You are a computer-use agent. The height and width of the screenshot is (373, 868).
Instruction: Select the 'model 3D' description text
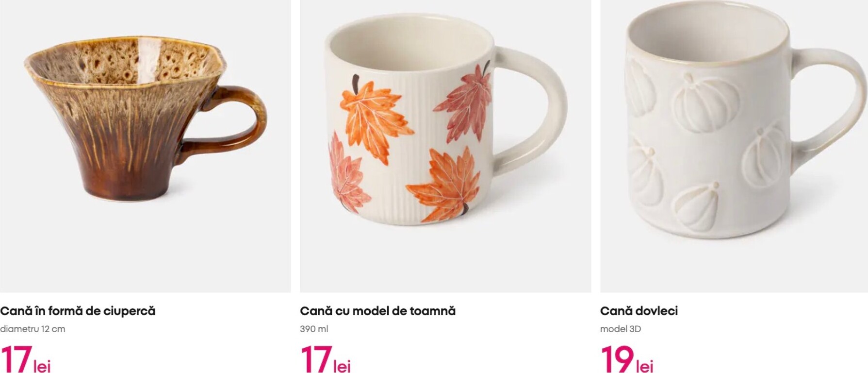click(621, 329)
